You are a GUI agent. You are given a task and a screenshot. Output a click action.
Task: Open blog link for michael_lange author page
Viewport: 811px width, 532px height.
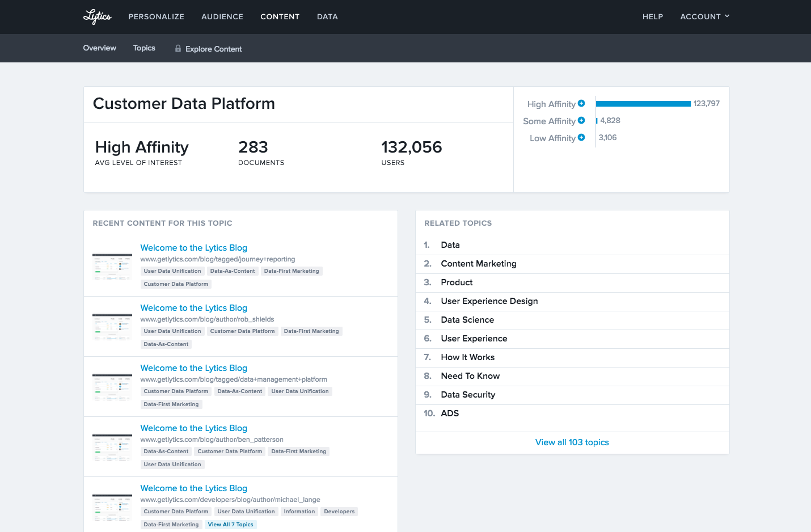193,488
